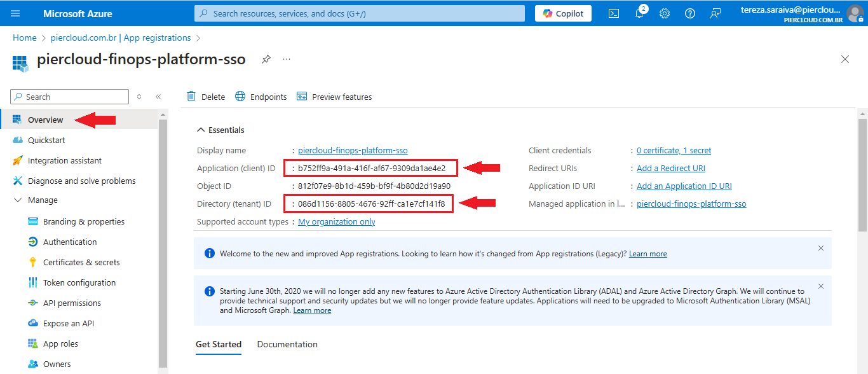Dismiss the ADAL deprecation notice banner
The height and width of the screenshot is (374, 868).
pyautogui.click(x=821, y=286)
